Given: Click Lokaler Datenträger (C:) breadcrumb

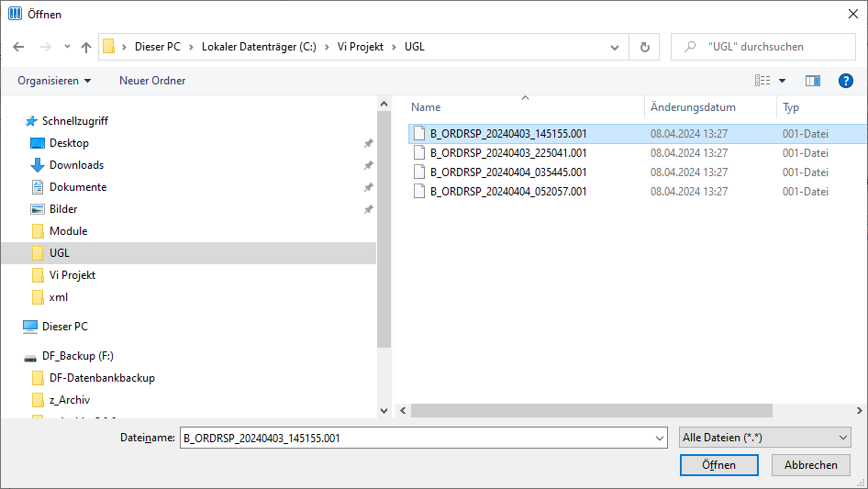Looking at the screenshot, I should tap(259, 47).
